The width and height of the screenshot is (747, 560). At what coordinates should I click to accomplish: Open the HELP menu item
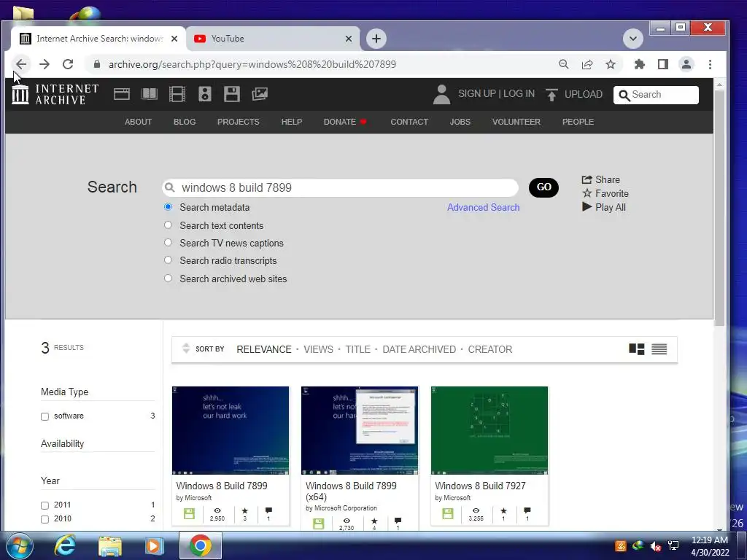pyautogui.click(x=292, y=122)
